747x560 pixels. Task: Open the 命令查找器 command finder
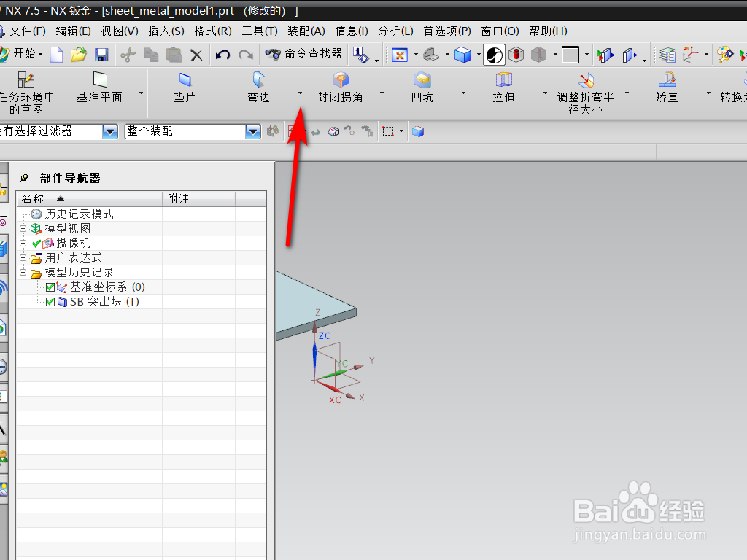coord(304,54)
